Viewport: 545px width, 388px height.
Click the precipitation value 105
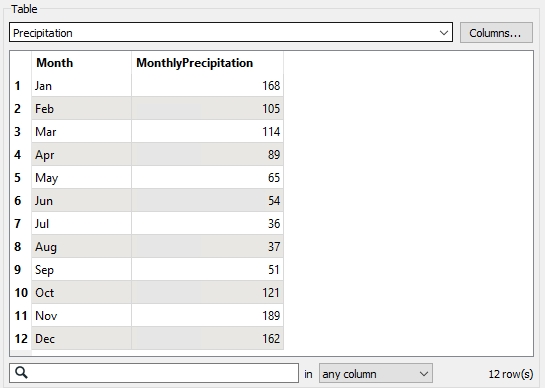click(208, 108)
